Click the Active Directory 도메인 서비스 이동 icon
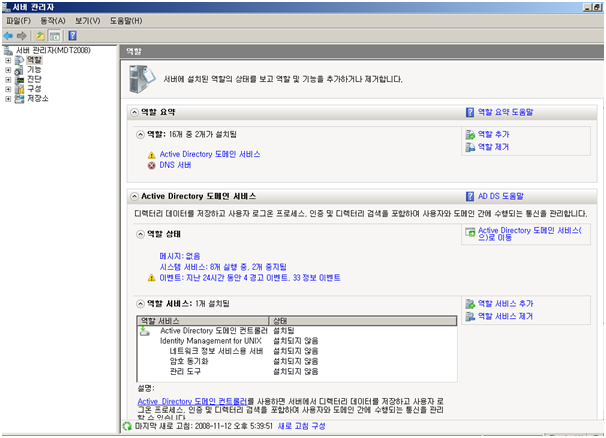The width and height of the screenshot is (606, 438). pos(470,232)
